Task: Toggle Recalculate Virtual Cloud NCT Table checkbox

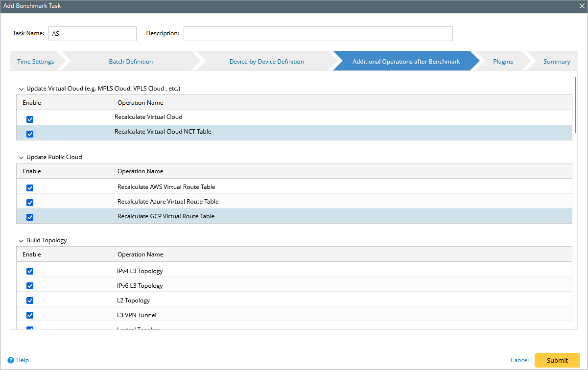Action: pos(30,134)
